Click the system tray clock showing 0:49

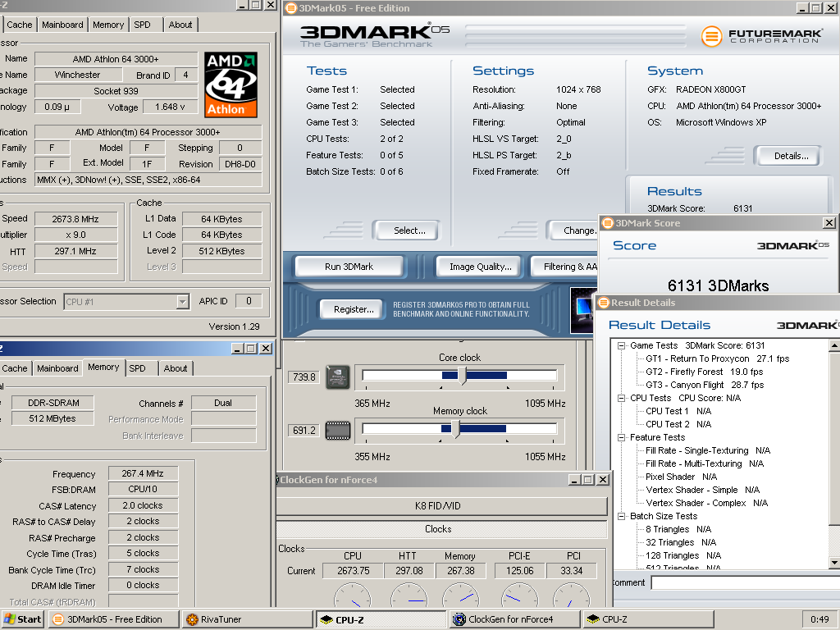(819, 619)
